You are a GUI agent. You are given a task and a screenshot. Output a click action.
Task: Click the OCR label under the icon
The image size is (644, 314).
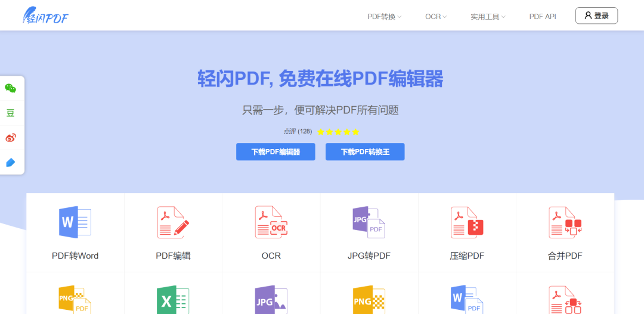271,256
